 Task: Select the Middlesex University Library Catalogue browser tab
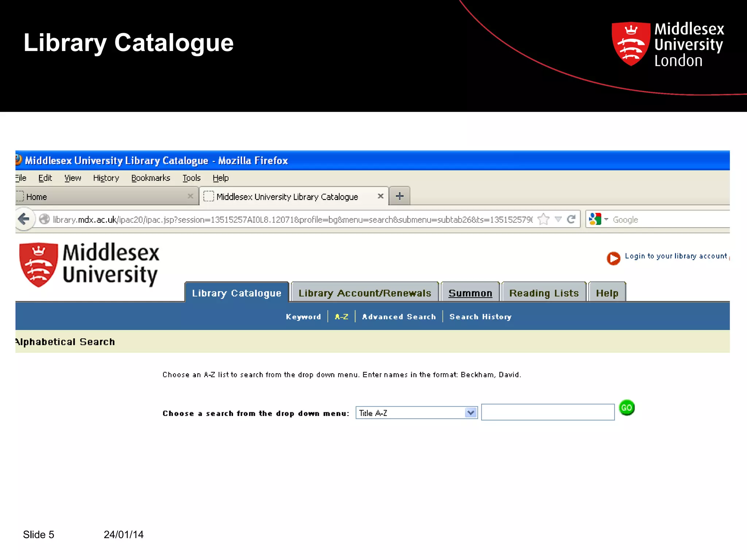[x=294, y=197]
